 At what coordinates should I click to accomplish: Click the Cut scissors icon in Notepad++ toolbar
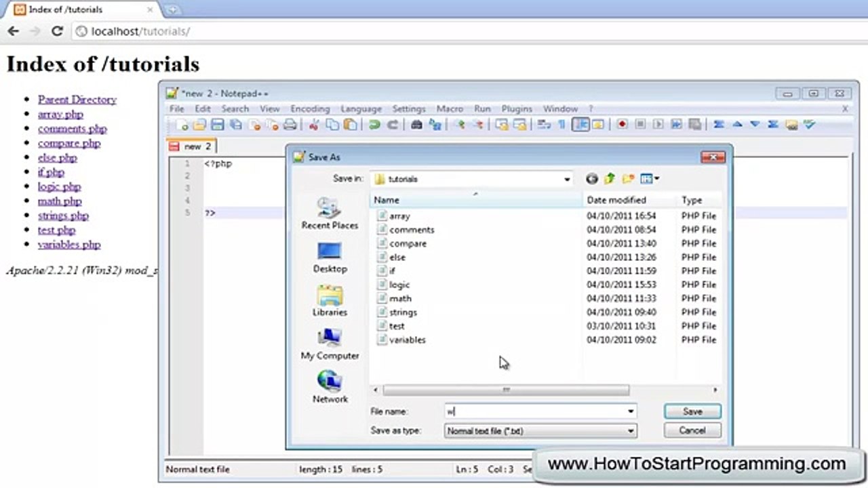pyautogui.click(x=314, y=125)
